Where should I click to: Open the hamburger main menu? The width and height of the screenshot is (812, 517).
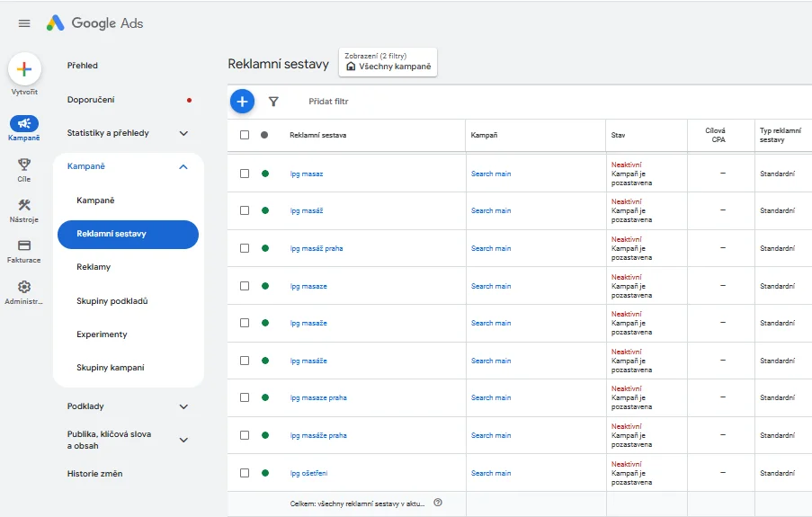[24, 23]
